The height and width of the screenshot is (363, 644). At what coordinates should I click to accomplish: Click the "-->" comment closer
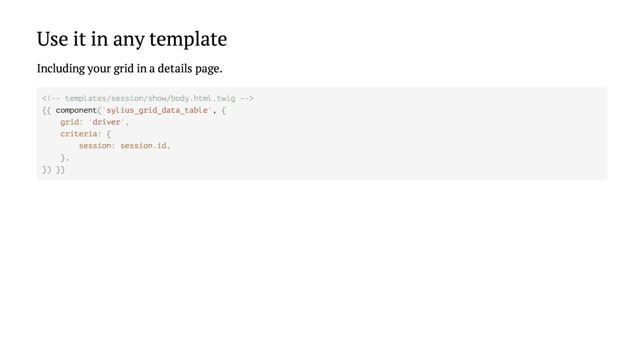pos(247,99)
